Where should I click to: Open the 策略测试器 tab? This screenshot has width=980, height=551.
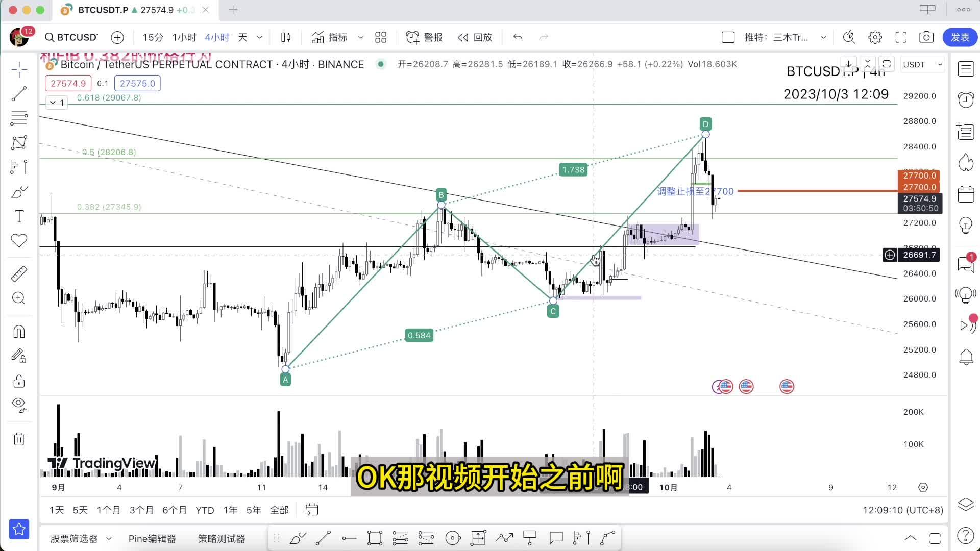coord(222,539)
